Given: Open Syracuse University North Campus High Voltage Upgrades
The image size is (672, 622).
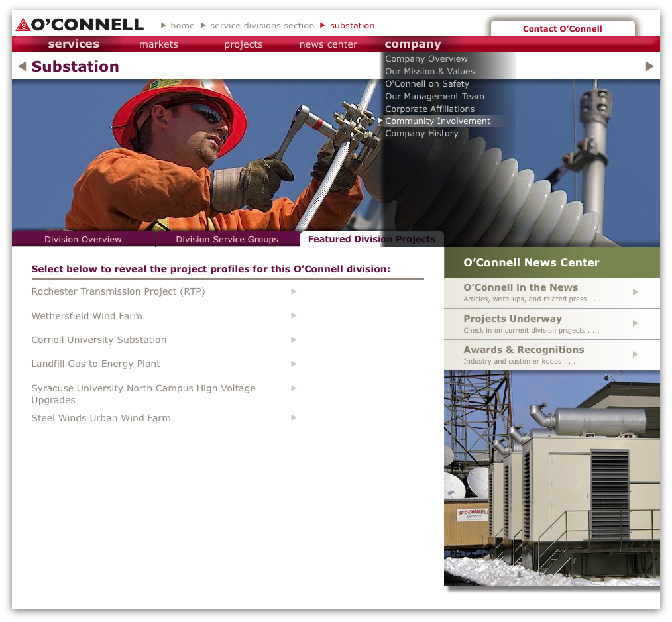Looking at the screenshot, I should pos(143,394).
